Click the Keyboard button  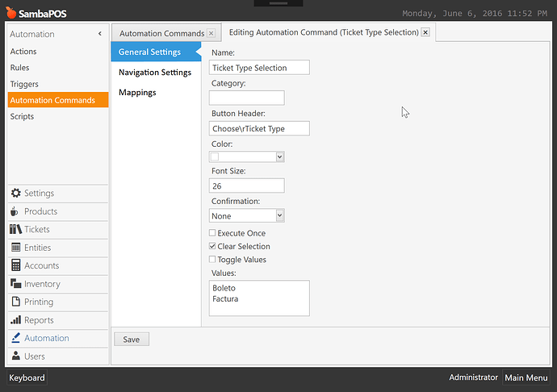click(x=27, y=377)
